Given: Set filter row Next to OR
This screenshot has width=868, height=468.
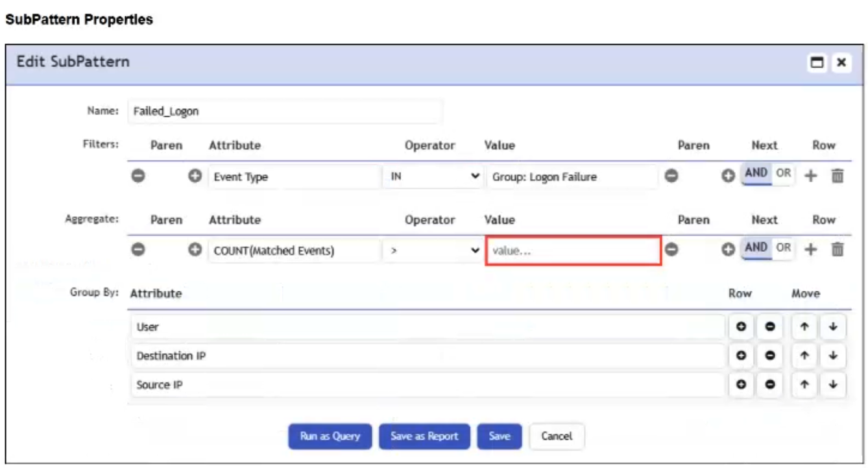Looking at the screenshot, I should 783,173.
